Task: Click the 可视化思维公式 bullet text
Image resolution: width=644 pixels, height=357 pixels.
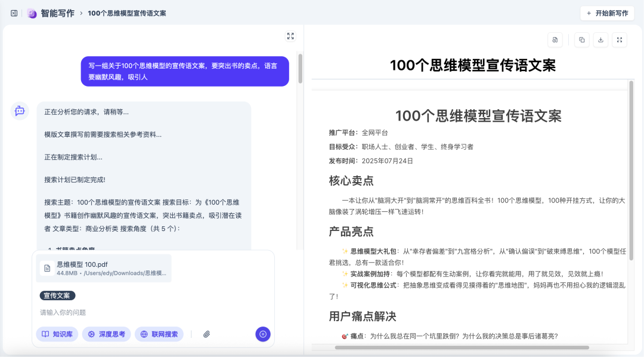Action: (477, 291)
